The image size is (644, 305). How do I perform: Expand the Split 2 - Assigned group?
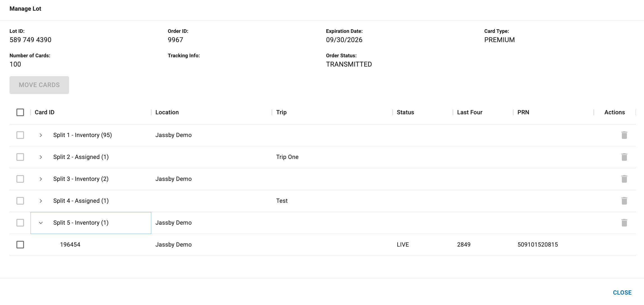click(x=41, y=157)
